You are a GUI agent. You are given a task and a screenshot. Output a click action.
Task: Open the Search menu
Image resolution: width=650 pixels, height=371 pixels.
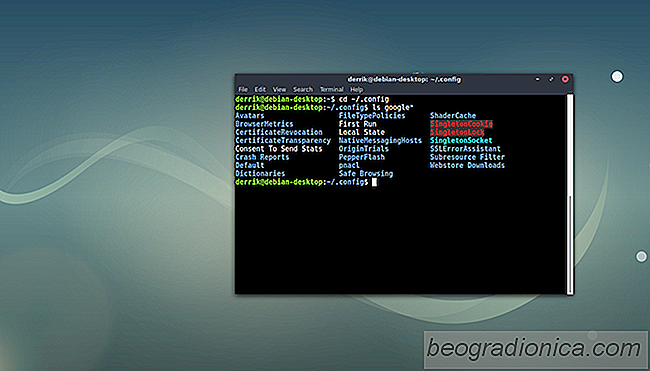pos(303,89)
